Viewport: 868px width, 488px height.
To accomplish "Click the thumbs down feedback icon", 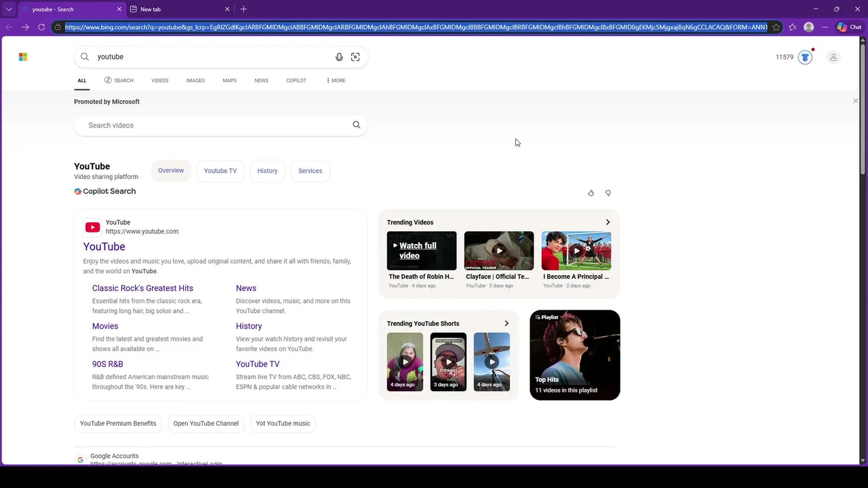I will pyautogui.click(x=608, y=193).
